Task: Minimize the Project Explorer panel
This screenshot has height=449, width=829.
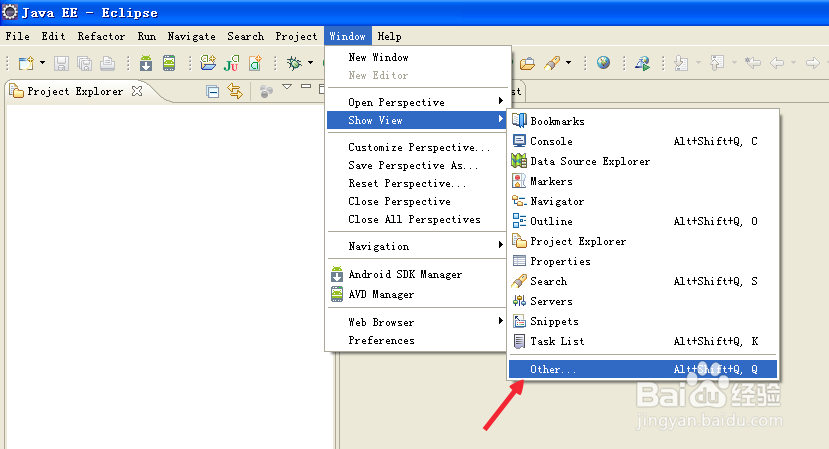Action: [306, 86]
